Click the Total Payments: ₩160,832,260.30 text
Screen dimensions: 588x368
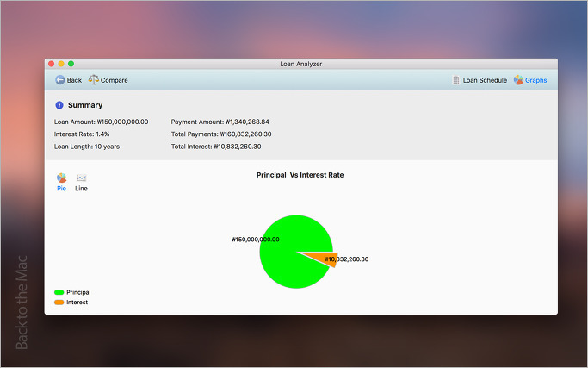pyautogui.click(x=221, y=134)
